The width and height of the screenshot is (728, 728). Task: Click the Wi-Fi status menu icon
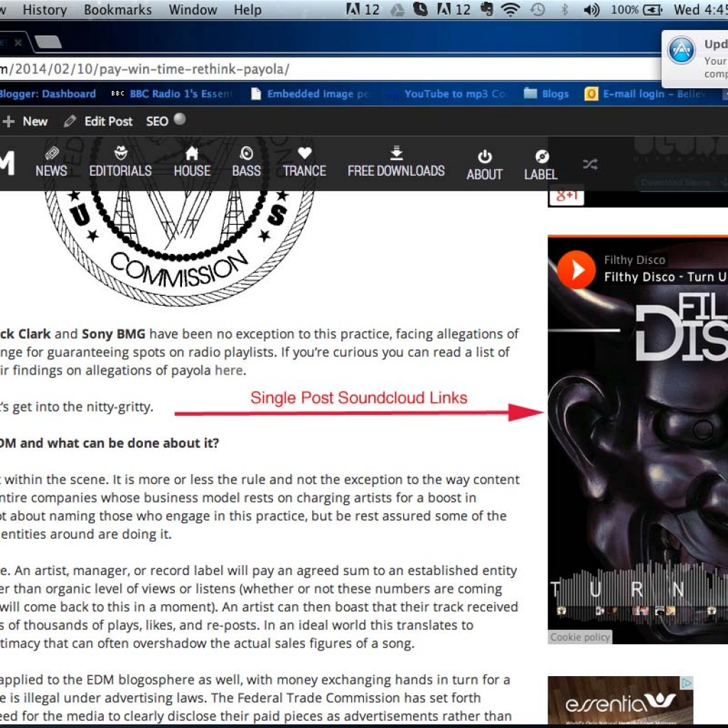510,10
